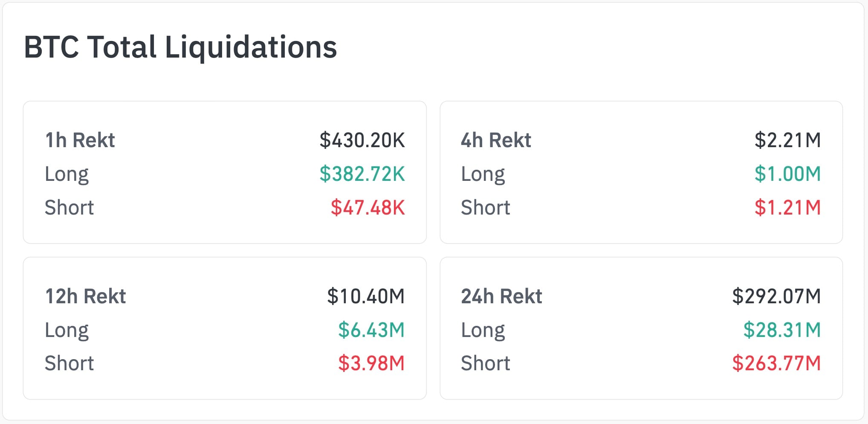The width and height of the screenshot is (868, 424).
Task: Click the Short label in 24h card
Action: [485, 363]
